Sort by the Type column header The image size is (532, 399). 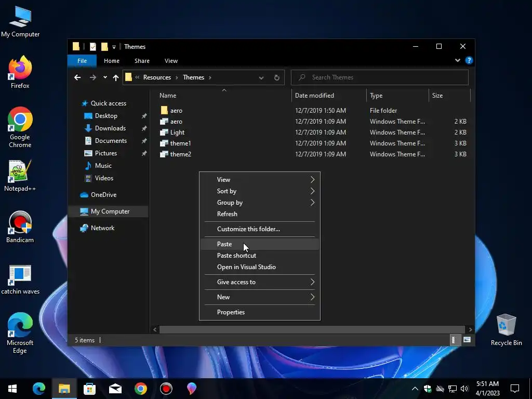(397, 96)
